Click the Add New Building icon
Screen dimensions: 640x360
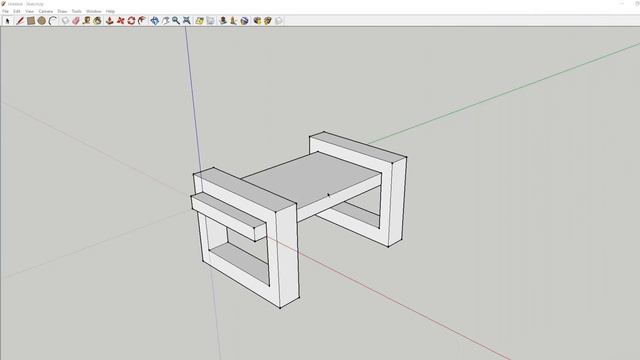click(x=223, y=20)
